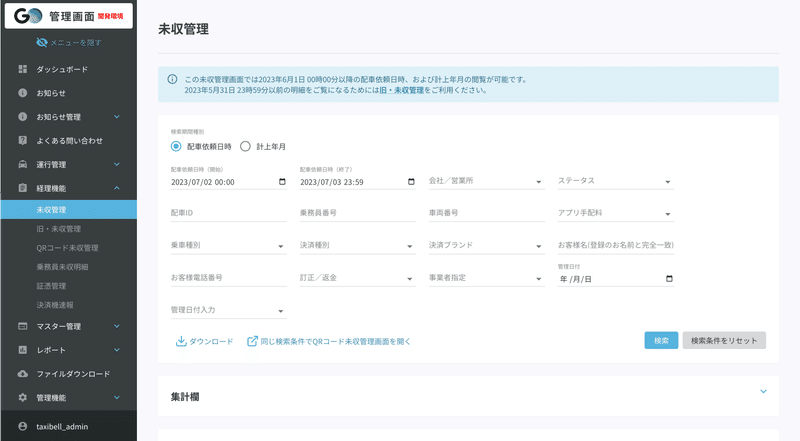Open calendar picker for 管理日付
The width and height of the screenshot is (800, 441).
tap(669, 279)
